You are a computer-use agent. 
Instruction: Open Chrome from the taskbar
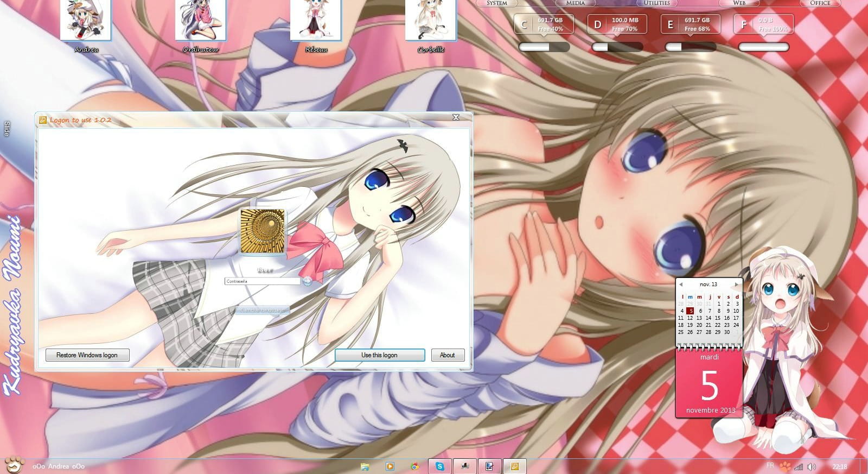click(x=414, y=466)
